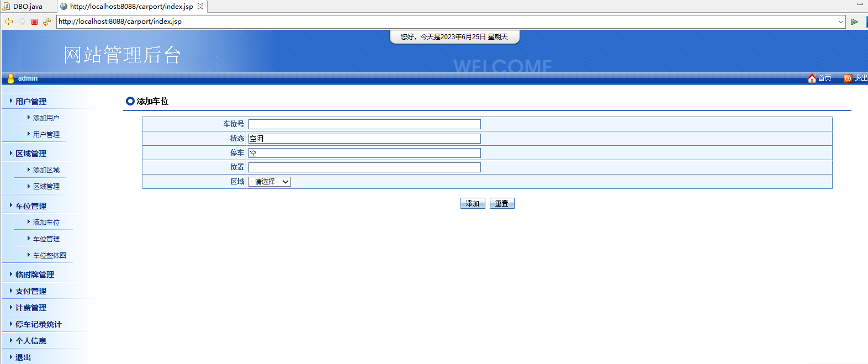Click the 添加 submit button
This screenshot has height=364, width=868.
[473, 203]
